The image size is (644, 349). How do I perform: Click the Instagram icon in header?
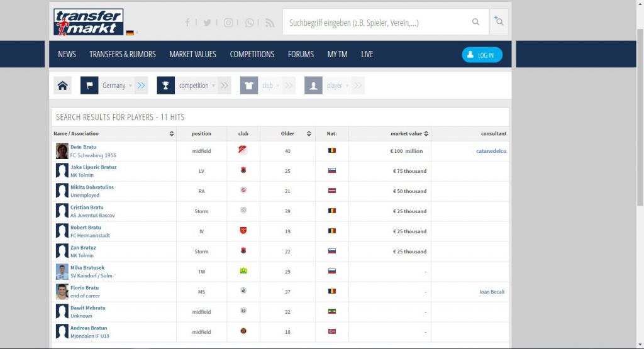(x=228, y=23)
